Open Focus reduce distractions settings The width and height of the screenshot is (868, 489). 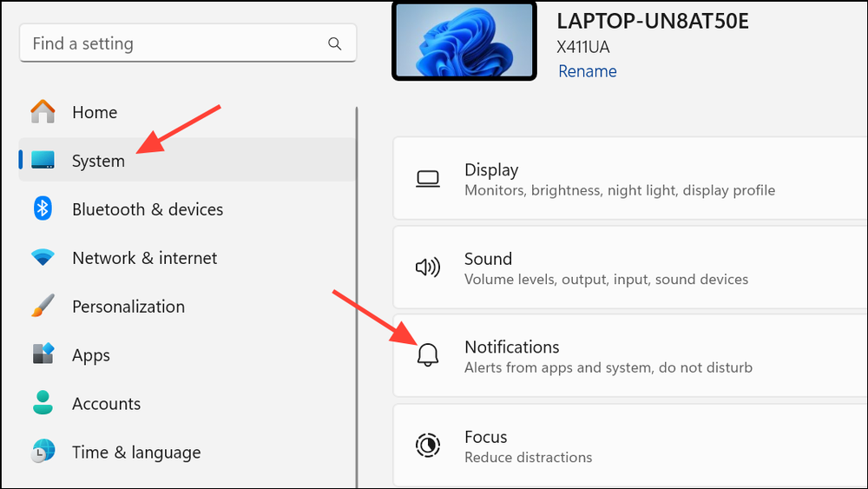point(630,446)
